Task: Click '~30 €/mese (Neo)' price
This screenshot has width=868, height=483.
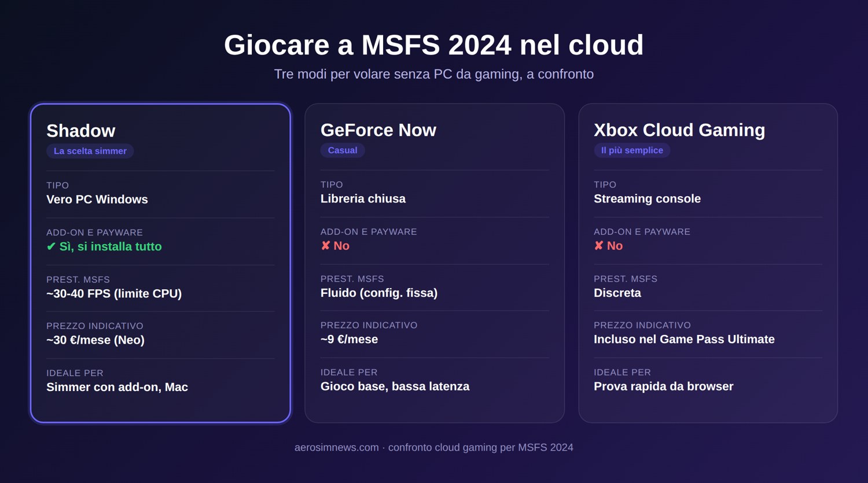Action: 95,340
